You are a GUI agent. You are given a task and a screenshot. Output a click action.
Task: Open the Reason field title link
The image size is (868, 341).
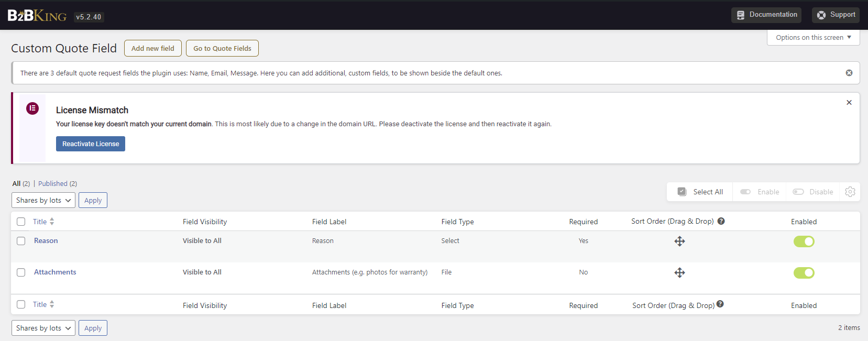click(46, 240)
